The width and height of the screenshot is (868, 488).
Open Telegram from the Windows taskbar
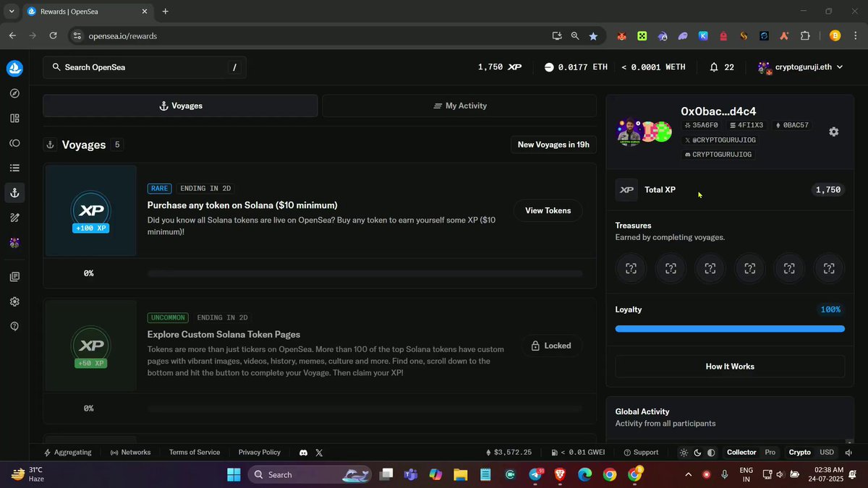(x=536, y=475)
